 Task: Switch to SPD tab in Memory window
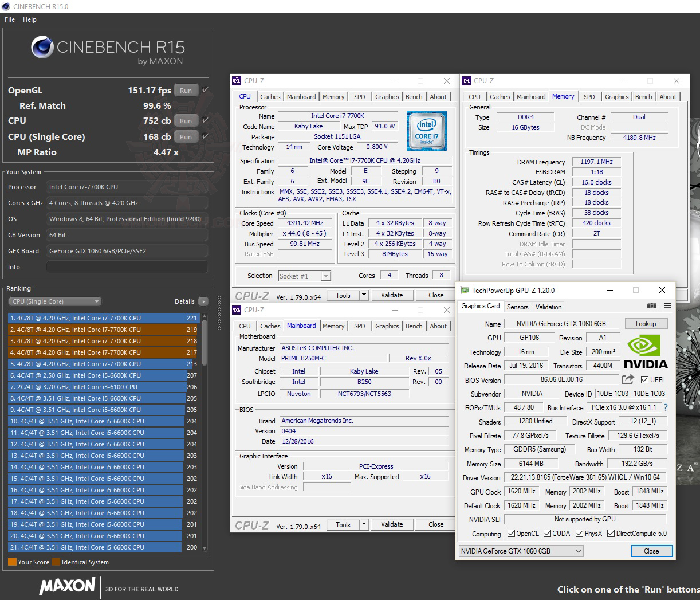coord(589,97)
